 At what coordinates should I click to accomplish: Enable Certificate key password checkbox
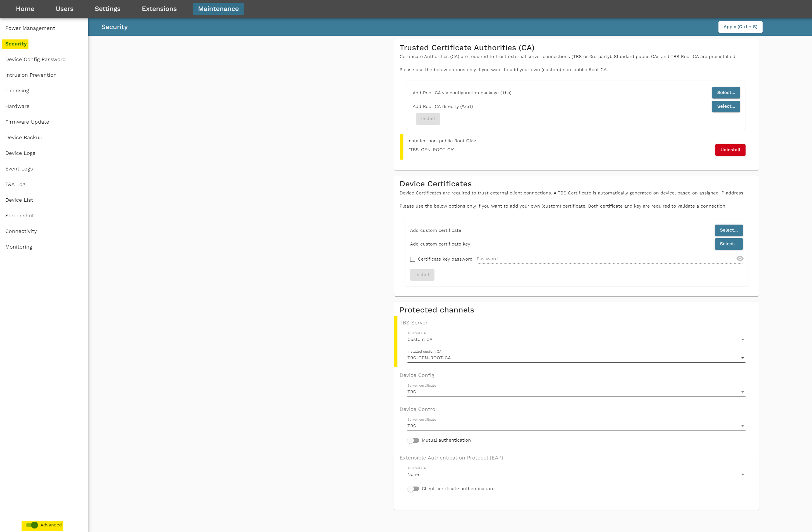point(412,259)
